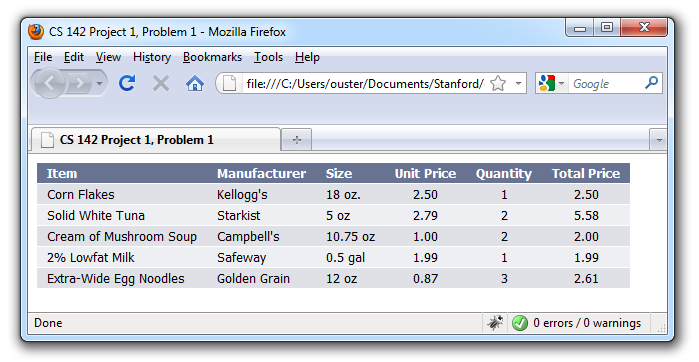The height and width of the screenshot is (362, 699).
Task: Click the Firefox logo in the title bar
Action: [x=36, y=32]
